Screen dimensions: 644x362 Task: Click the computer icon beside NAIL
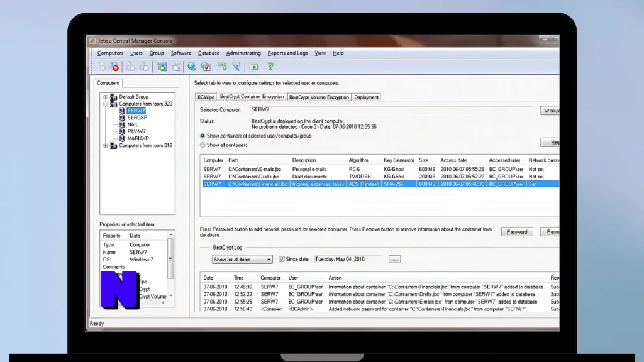[x=122, y=124]
